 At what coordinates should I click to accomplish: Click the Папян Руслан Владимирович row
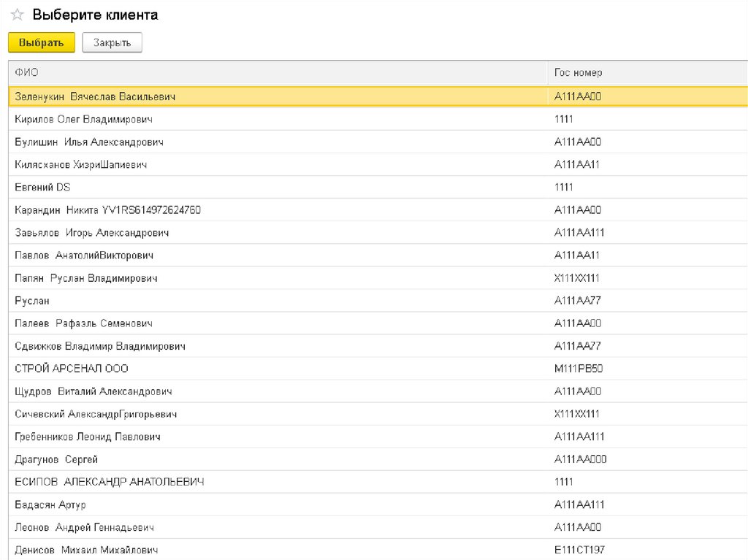[86, 278]
